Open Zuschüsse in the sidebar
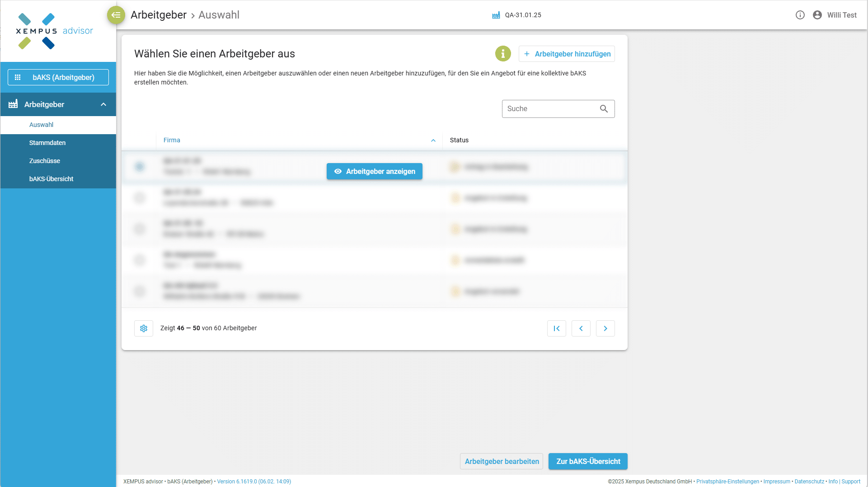 tap(45, 161)
